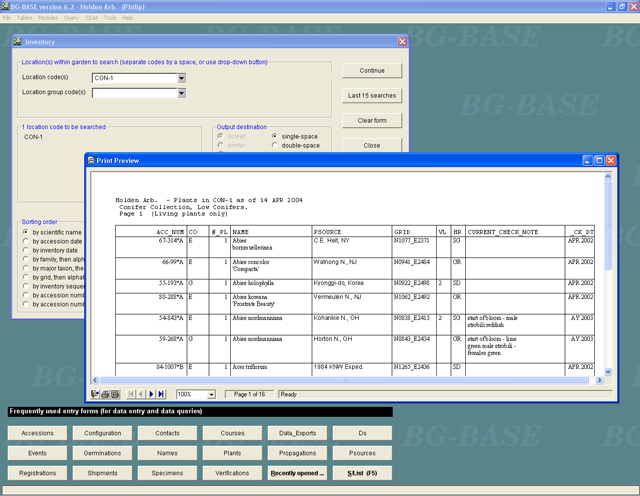Open the Germinations entry form
This screenshot has height=496, width=640.
(x=102, y=453)
